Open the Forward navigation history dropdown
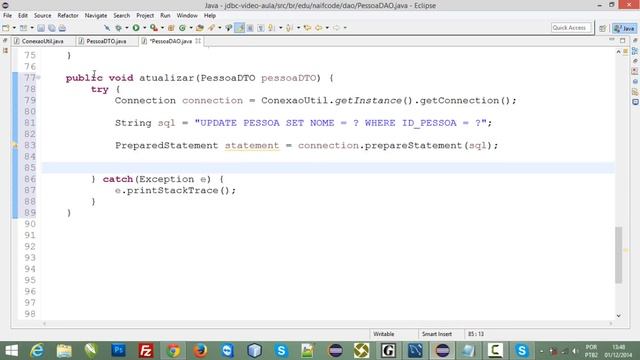This screenshot has height=360, width=640. click(x=345, y=28)
